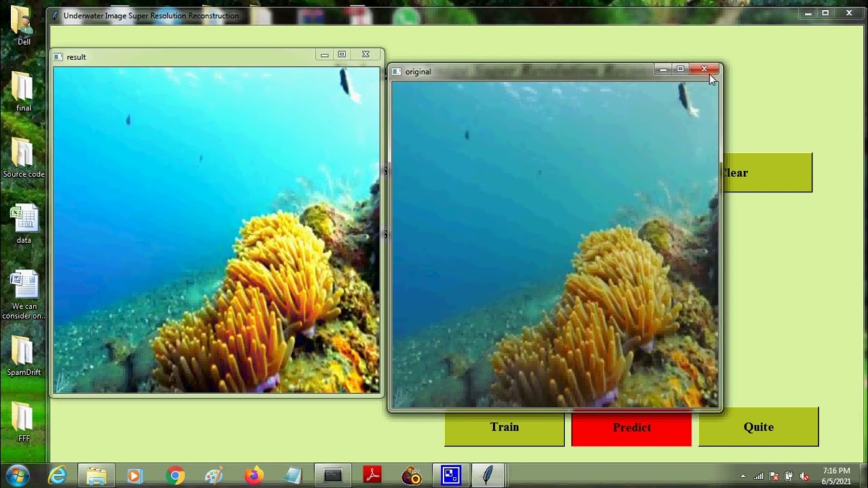Switch to the command prompt taskbar window
This screenshot has width=868, height=488.
[x=333, y=476]
